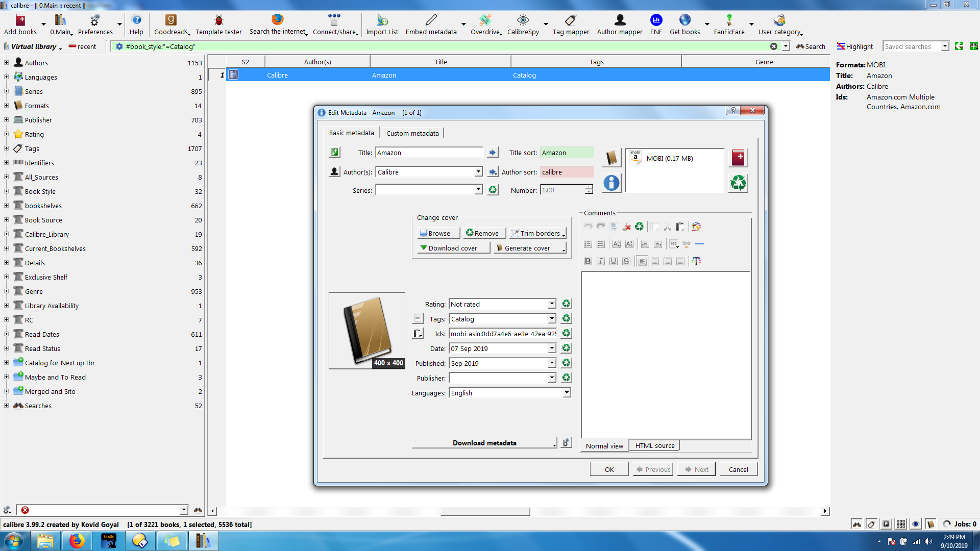Image resolution: width=980 pixels, height=551 pixels.
Task: Click the Browse cover button
Action: click(439, 233)
